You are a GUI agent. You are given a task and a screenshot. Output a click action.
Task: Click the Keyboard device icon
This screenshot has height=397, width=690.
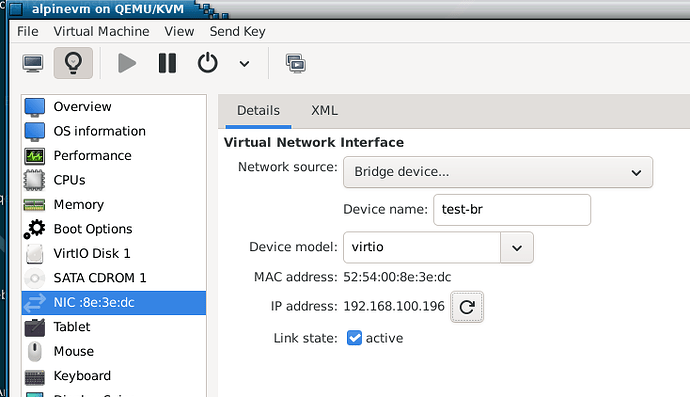pyautogui.click(x=35, y=378)
